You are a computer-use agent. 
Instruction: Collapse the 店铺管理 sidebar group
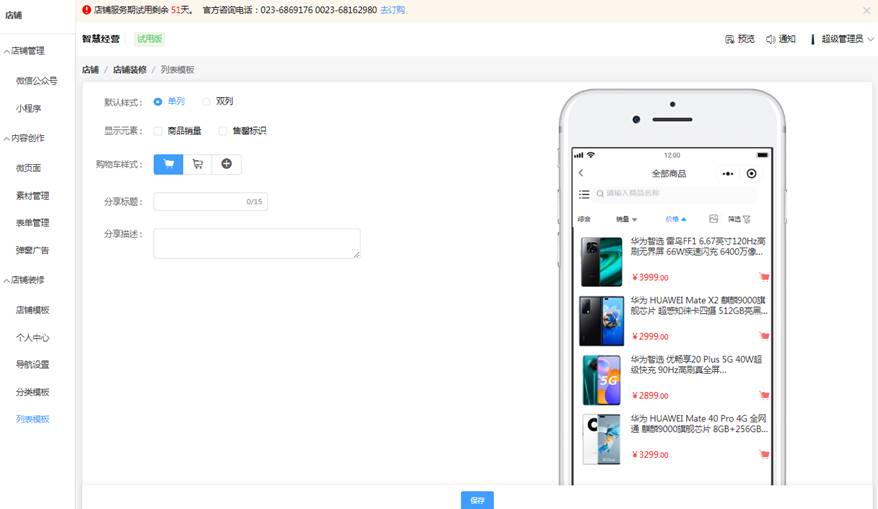[7, 52]
